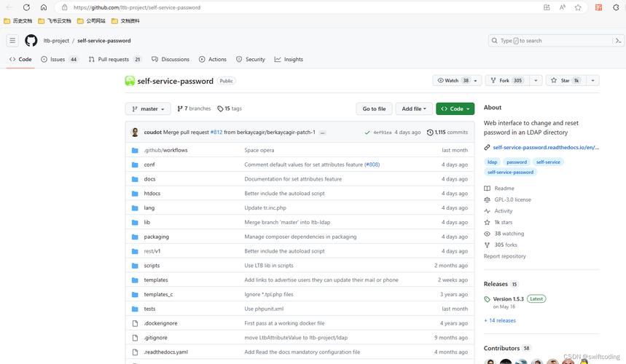The image size is (626, 364).
Task: Open the 38 watching link
Action: tap(509, 234)
